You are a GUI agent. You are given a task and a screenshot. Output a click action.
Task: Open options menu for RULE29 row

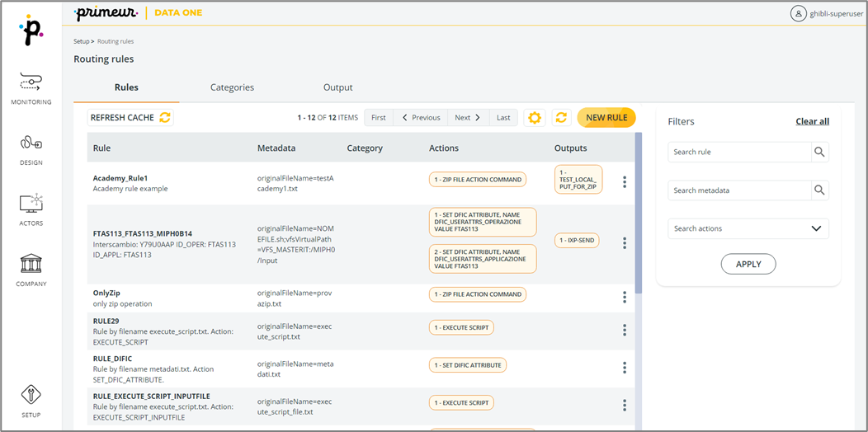coord(625,330)
